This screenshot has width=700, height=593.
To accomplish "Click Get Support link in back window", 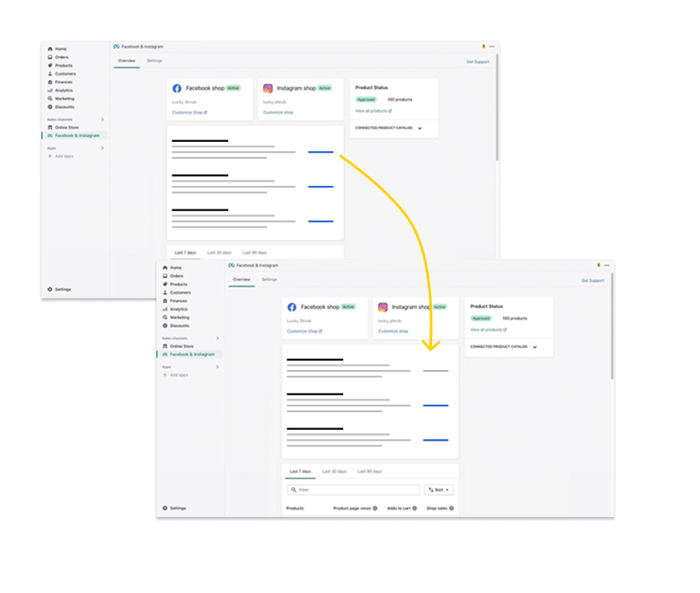I will tap(478, 62).
